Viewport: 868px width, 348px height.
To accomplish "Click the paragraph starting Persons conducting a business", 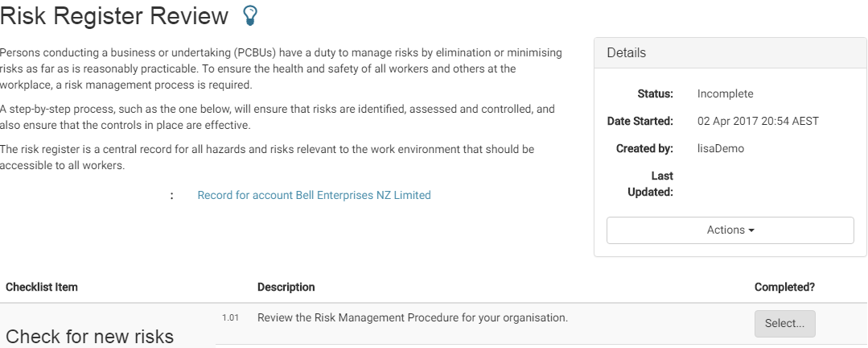I will click(x=281, y=68).
